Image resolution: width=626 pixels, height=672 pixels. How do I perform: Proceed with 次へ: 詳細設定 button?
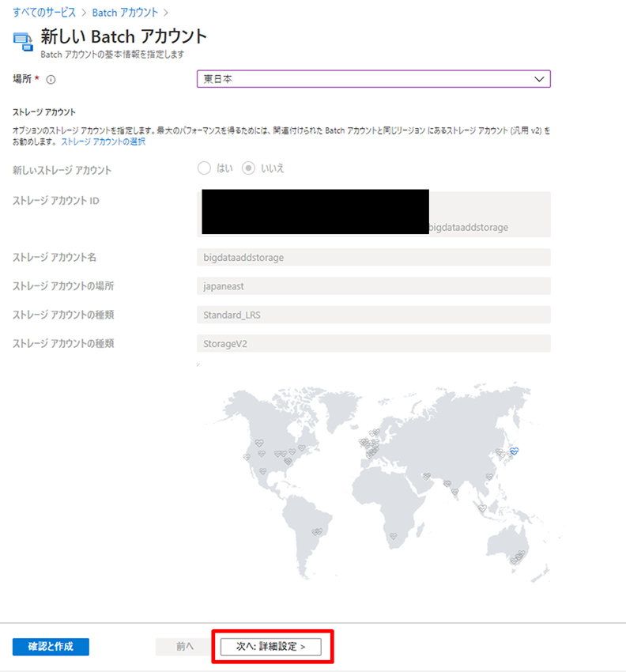point(271,647)
